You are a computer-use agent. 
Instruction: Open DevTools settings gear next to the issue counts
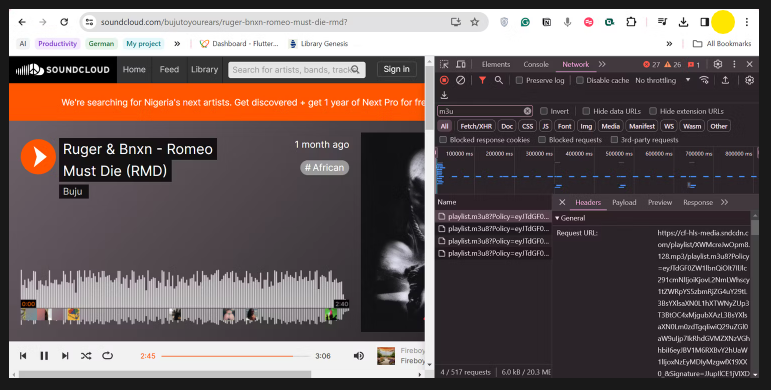[718, 64]
